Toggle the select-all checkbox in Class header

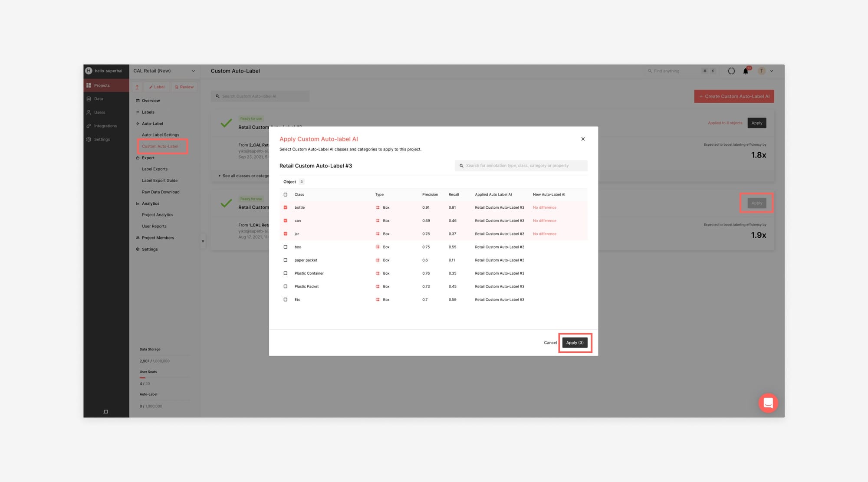click(285, 194)
